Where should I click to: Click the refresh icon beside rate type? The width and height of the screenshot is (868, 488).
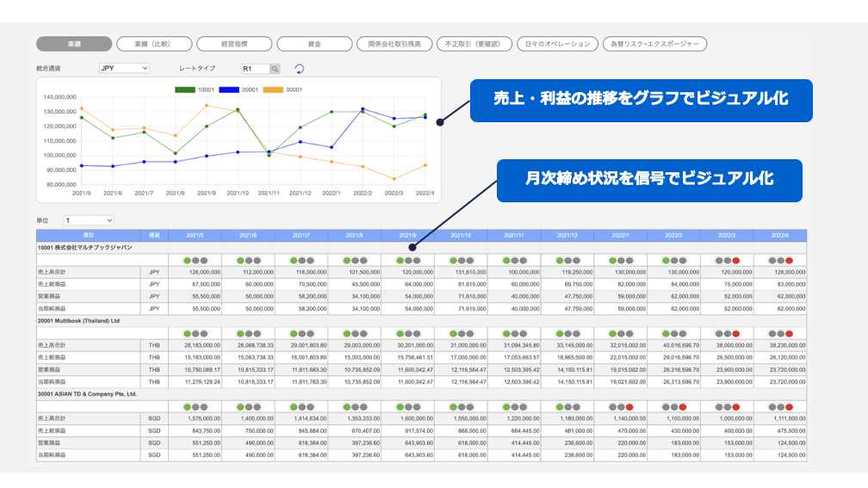300,69
